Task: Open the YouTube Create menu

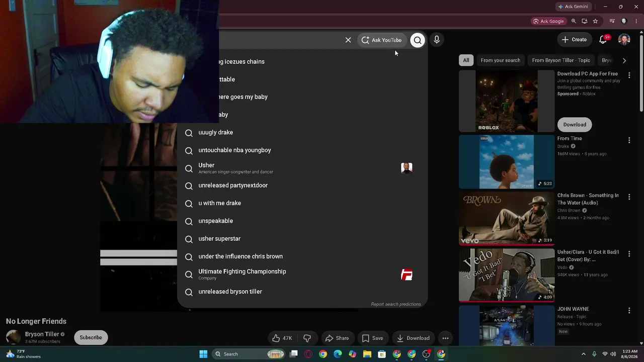Action: point(574,40)
